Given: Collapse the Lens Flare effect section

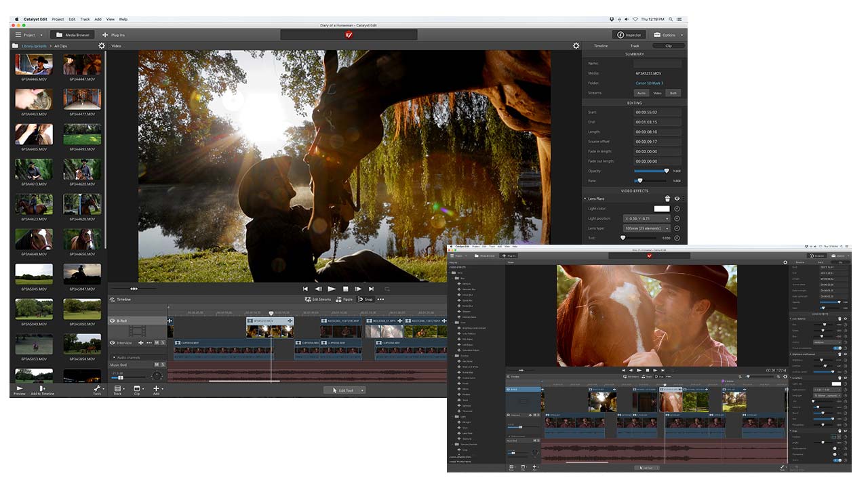Looking at the screenshot, I should pyautogui.click(x=585, y=199).
